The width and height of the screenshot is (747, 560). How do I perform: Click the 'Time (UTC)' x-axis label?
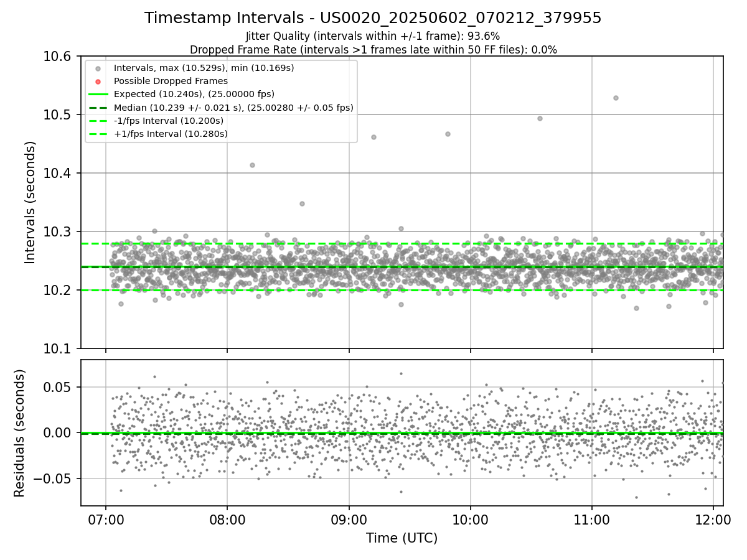coord(402,538)
